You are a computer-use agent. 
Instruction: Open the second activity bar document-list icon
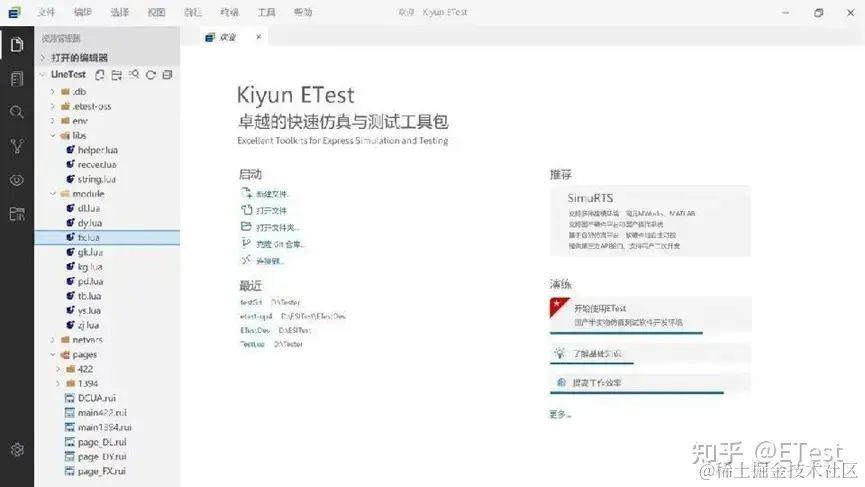pyautogui.click(x=17, y=79)
